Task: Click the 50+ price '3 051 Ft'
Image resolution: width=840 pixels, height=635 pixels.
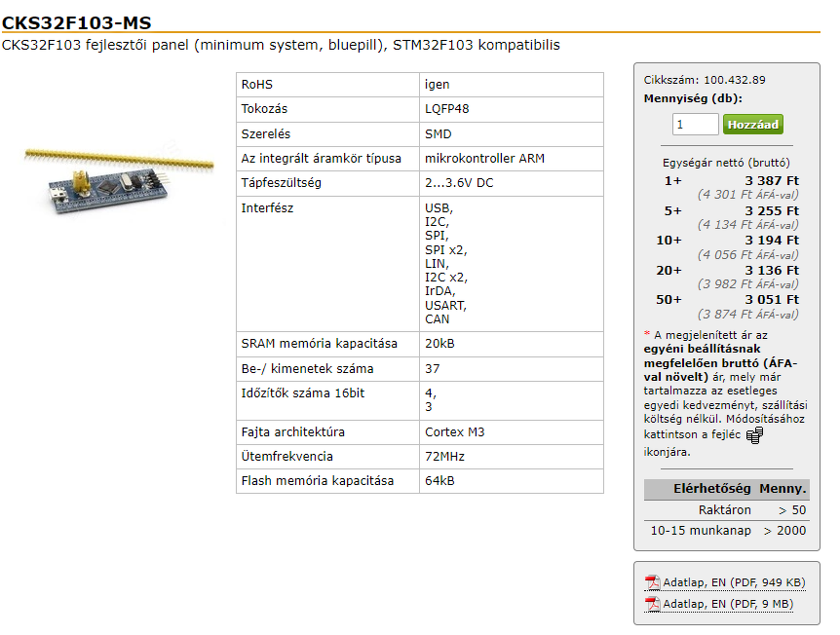Action: click(772, 300)
